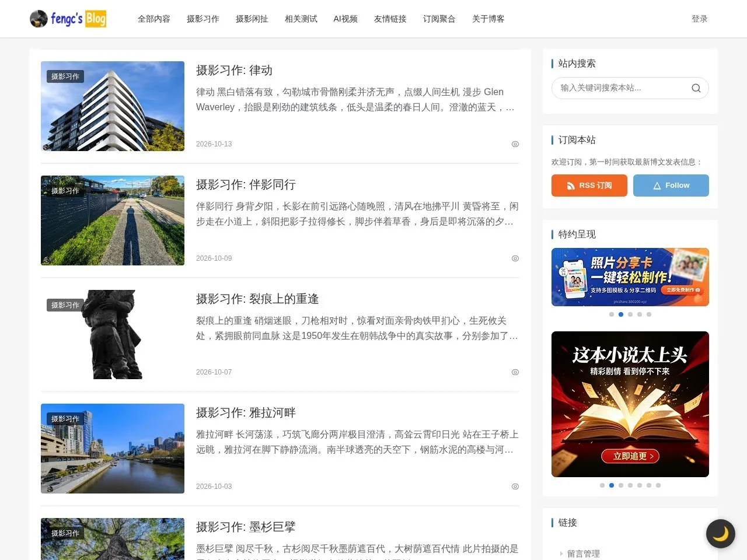Click the 登录 login link
This screenshot has width=747, height=560.
[700, 19]
